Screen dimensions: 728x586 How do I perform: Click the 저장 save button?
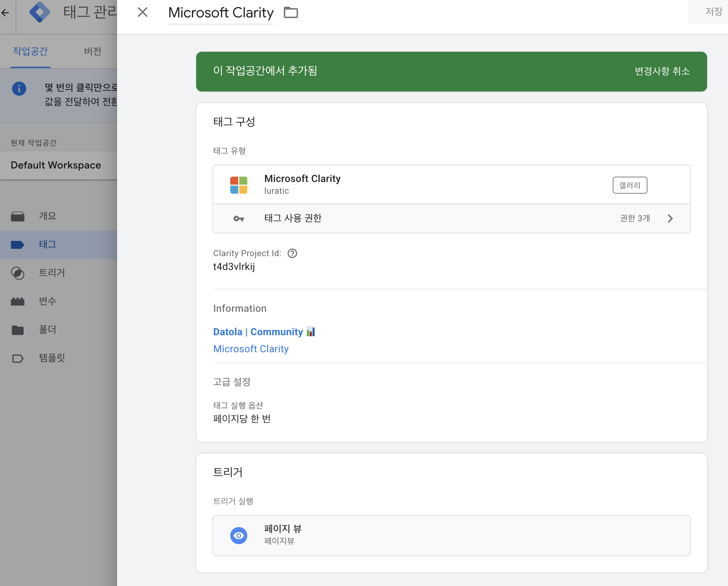point(713,12)
